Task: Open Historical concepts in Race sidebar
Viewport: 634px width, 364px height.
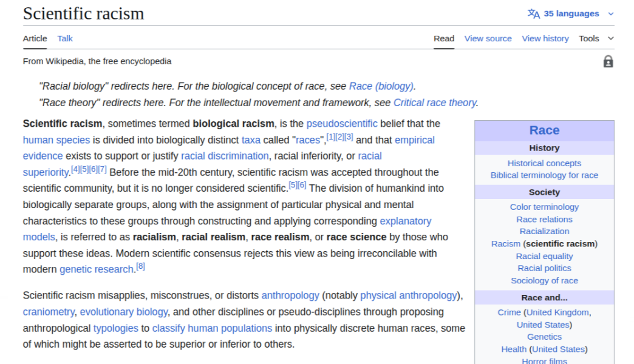Action: coord(544,163)
